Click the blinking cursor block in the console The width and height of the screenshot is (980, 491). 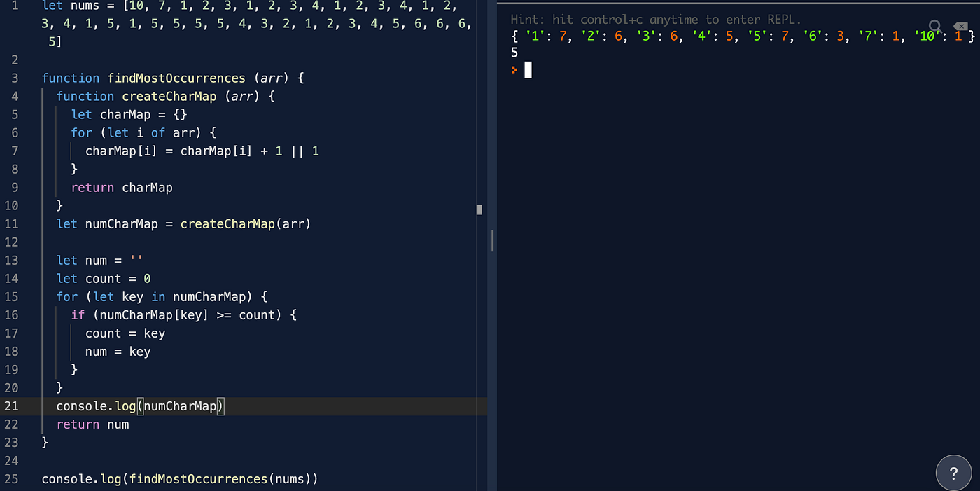[x=528, y=69]
